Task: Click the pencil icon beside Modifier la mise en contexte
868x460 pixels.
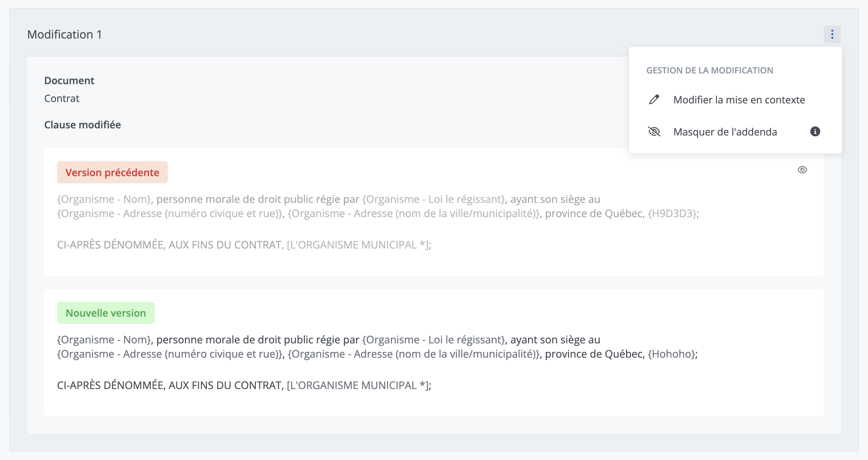Action: [x=654, y=99]
